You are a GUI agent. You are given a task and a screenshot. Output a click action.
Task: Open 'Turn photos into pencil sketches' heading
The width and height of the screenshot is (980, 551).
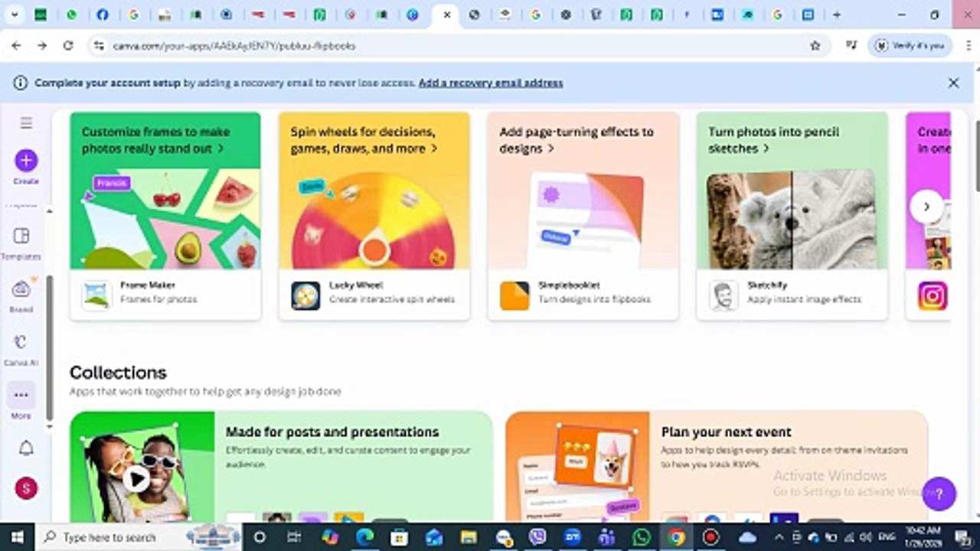pos(774,140)
